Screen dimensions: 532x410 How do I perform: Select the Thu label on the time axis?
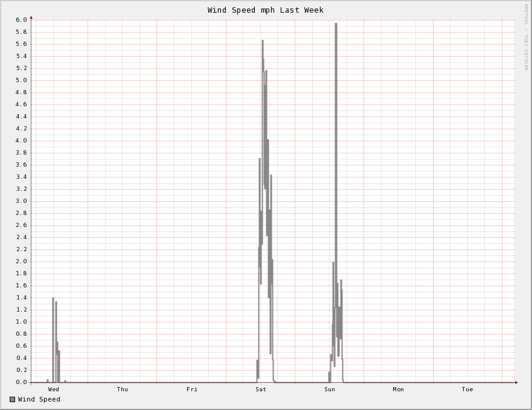click(123, 389)
